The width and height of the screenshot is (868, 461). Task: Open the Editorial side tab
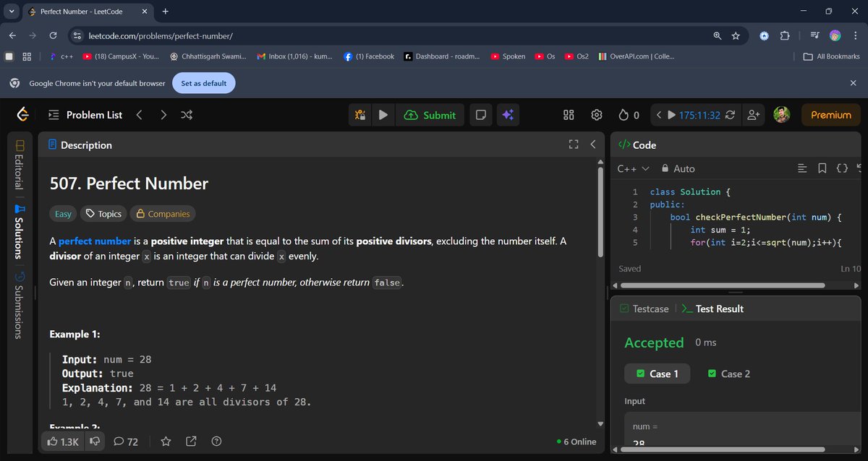[20, 163]
